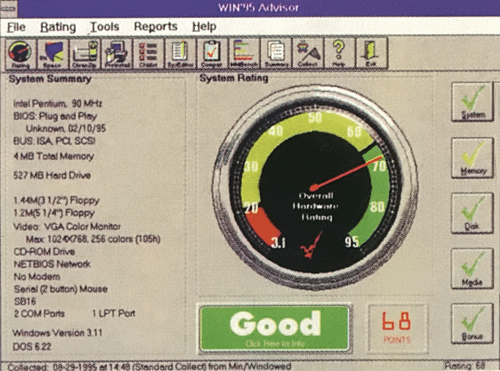Open the PreInstall toolbar tool
The height and width of the screenshot is (371, 500).
[117, 53]
